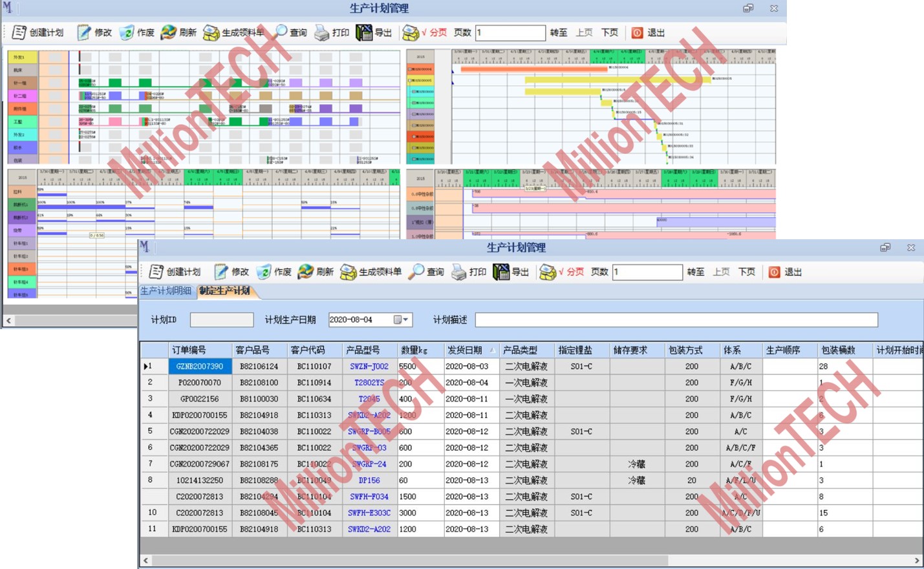Select order cell GZNB2007390

(x=200, y=367)
